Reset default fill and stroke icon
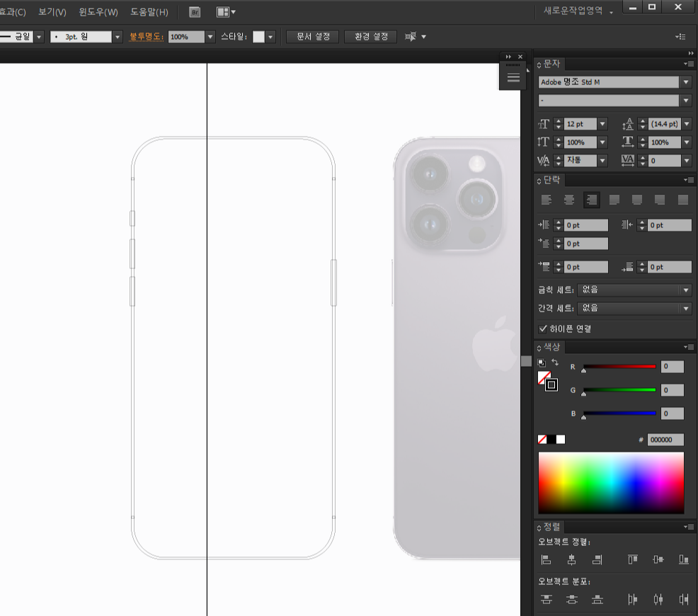 coord(542,363)
